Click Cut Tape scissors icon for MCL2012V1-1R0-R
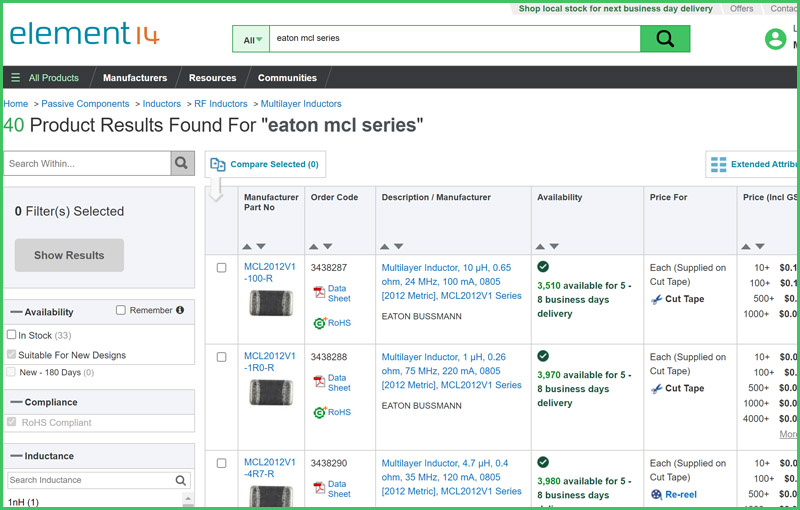 (657, 389)
